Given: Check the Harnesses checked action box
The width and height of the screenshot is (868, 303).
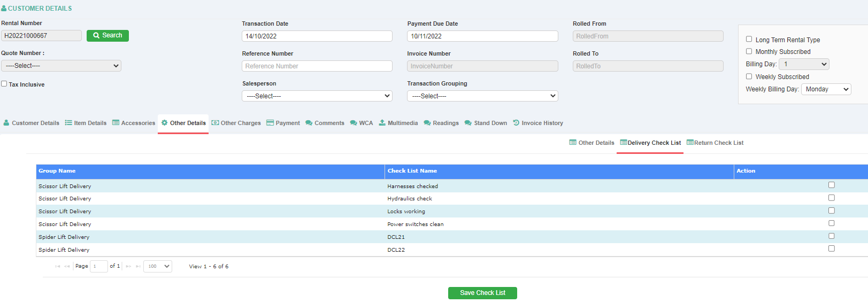Looking at the screenshot, I should [x=831, y=185].
